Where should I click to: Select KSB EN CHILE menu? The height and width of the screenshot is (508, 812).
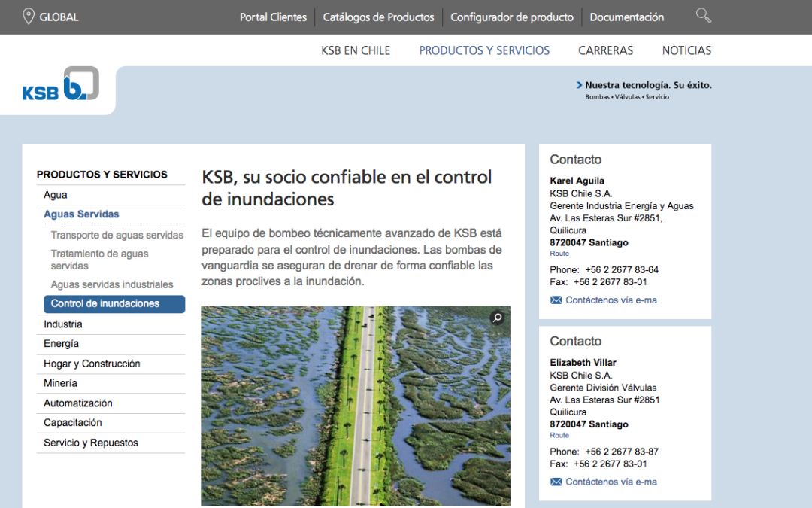pos(356,51)
